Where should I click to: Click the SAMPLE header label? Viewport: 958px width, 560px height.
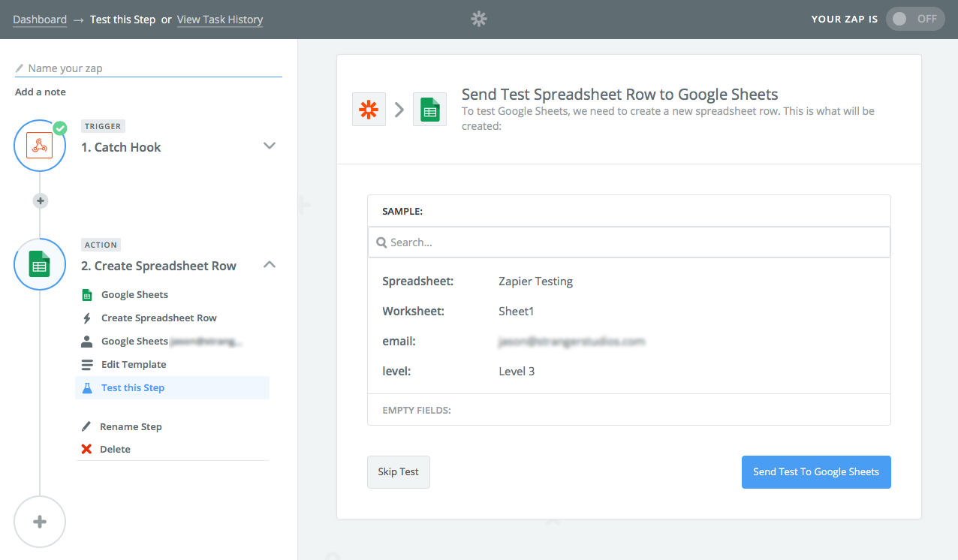(402, 211)
